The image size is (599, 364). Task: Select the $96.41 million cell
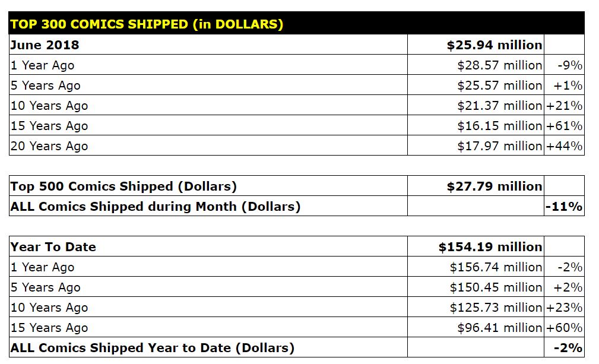tap(499, 328)
